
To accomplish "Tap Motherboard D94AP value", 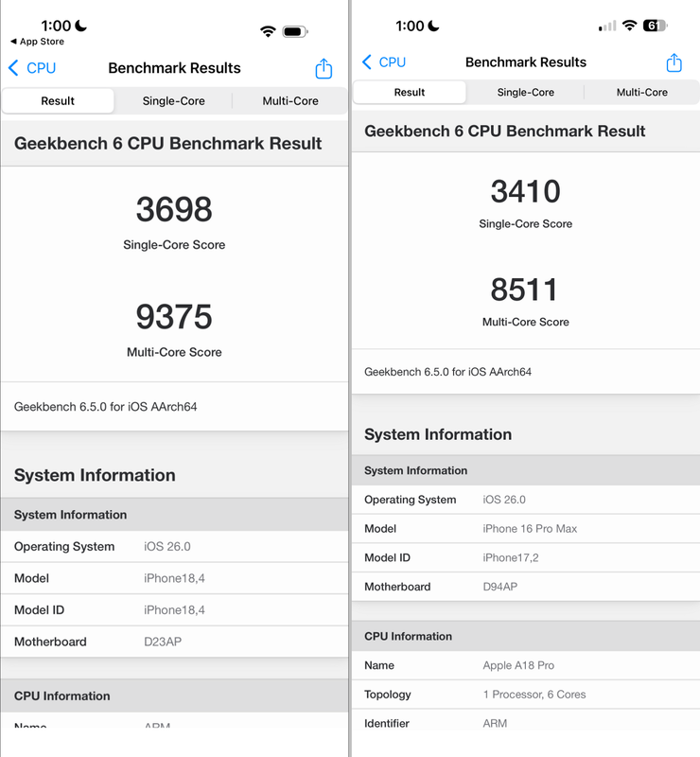I will 499,587.
